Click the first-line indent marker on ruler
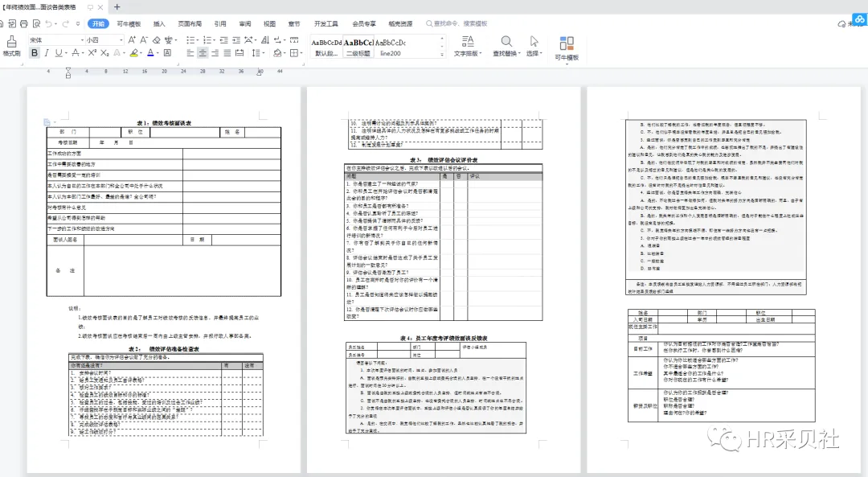 click(68, 70)
